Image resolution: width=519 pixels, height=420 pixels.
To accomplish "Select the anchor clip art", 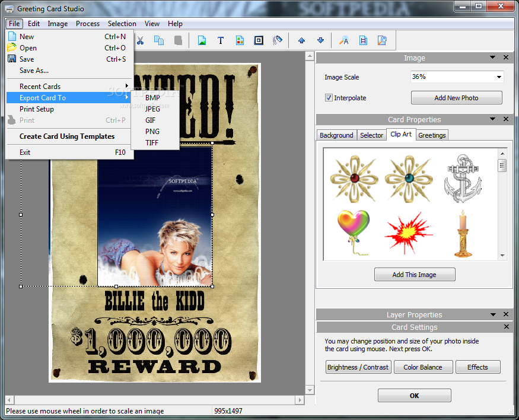I will tap(463, 178).
